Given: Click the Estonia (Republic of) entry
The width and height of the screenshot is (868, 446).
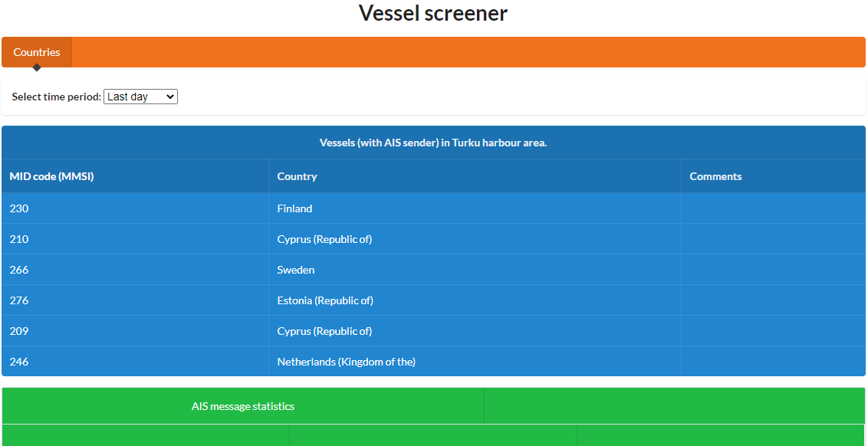Looking at the screenshot, I should [x=324, y=300].
